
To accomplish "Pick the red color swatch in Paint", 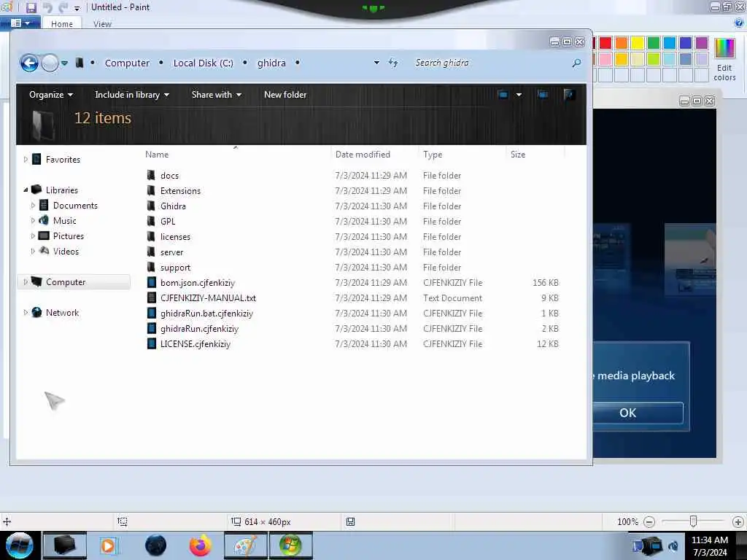I will (x=605, y=43).
